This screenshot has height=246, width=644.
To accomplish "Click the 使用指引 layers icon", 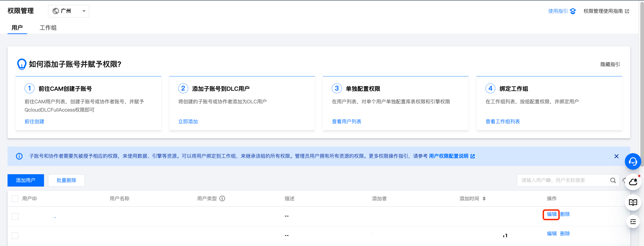I will click(573, 11).
